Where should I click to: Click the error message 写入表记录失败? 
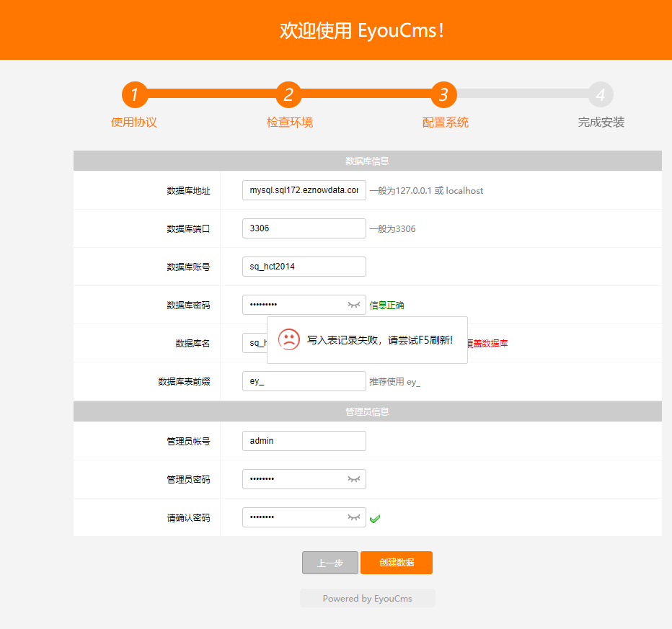380,340
